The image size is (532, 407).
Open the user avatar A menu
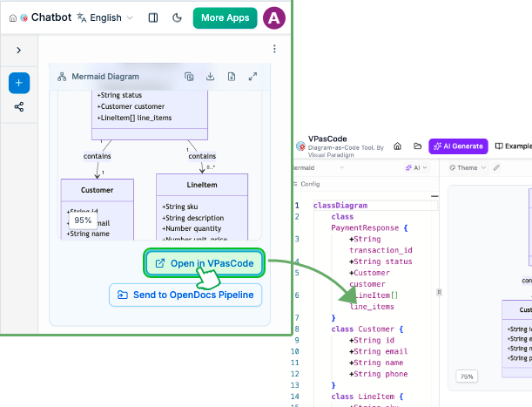tap(273, 18)
